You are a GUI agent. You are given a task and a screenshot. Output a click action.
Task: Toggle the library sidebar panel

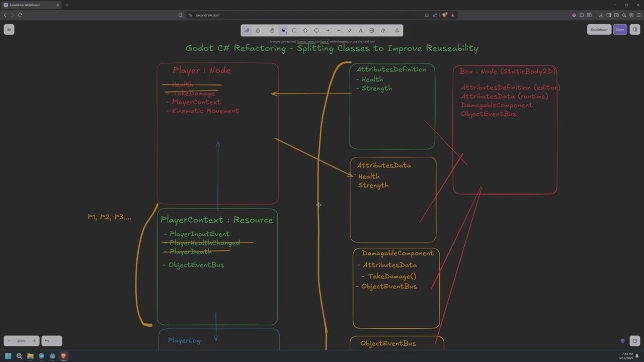(x=635, y=30)
